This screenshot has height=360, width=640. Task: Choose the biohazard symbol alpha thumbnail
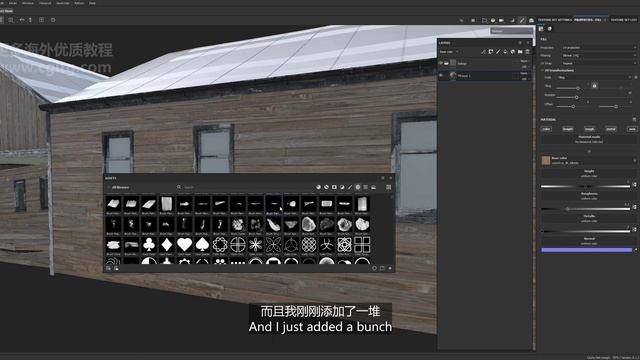click(326, 244)
